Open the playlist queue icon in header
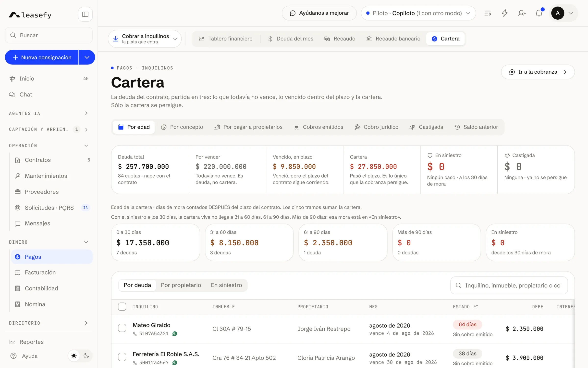 coord(488,13)
